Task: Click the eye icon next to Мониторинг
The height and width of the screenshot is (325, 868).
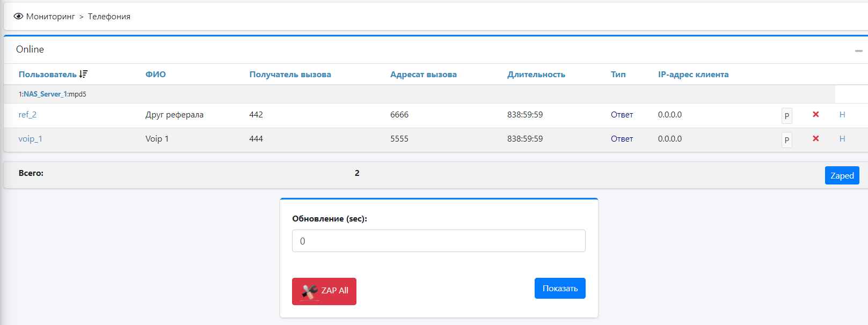Action: pos(18,17)
